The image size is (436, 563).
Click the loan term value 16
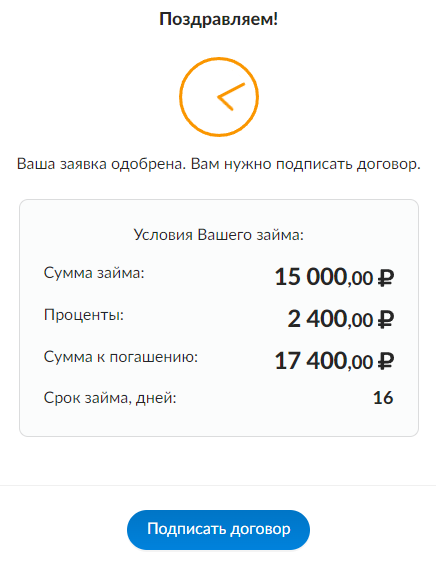pos(383,398)
